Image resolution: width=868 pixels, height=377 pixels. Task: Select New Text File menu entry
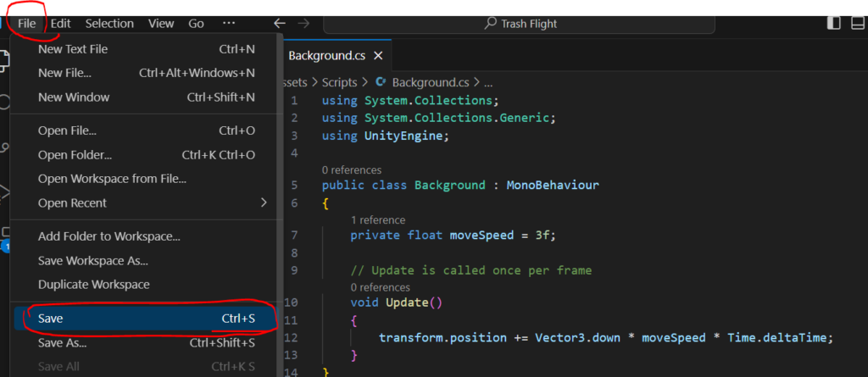[73, 49]
